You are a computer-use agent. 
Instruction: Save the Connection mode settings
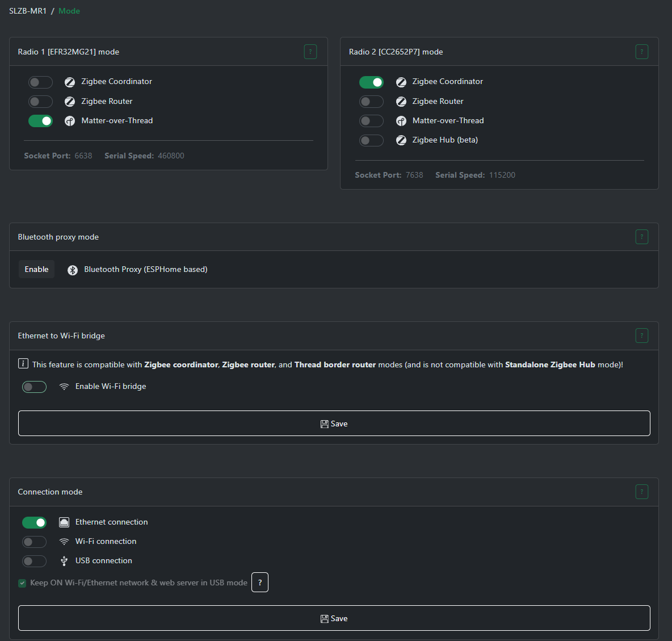(334, 618)
